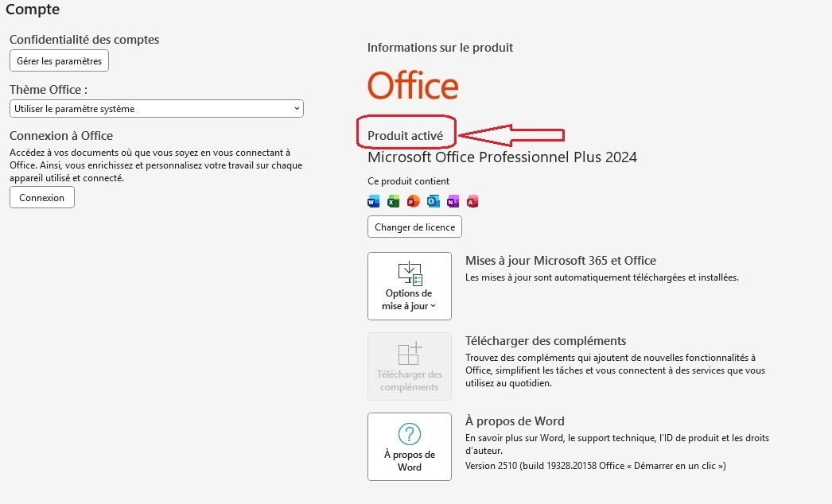Select the Changer de licence button

point(414,227)
